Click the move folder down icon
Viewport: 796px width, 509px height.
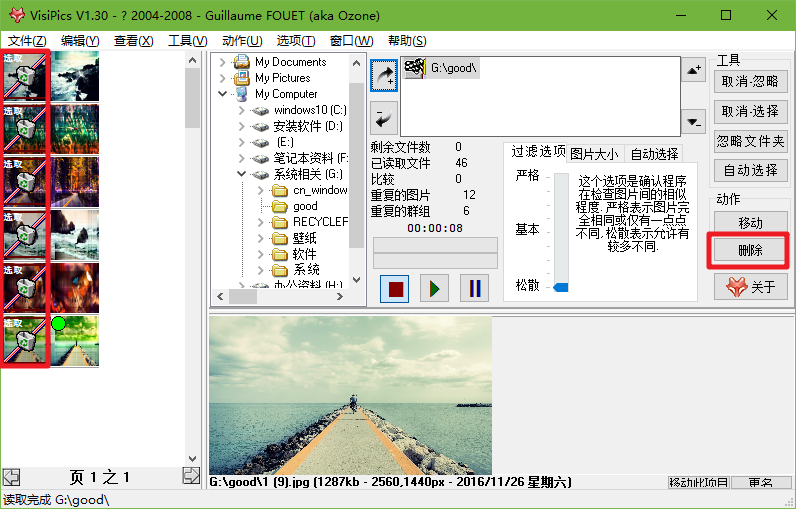click(695, 121)
